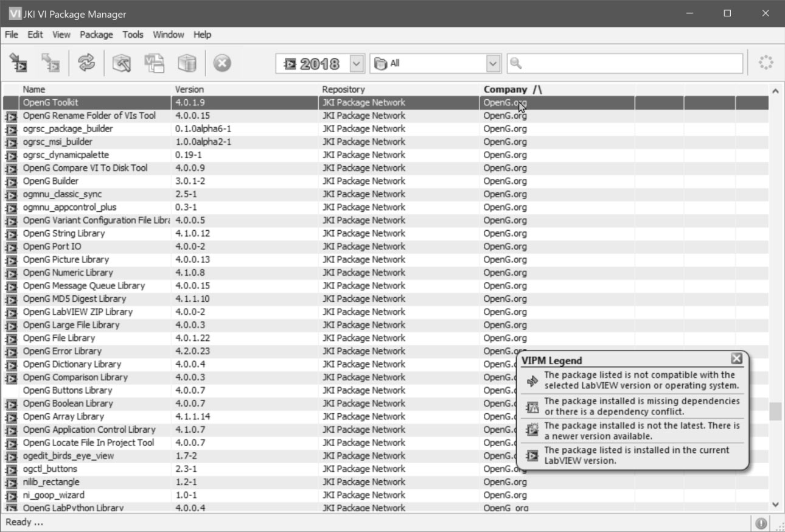The width and height of the screenshot is (785, 532).
Task: Click the vertical scrollbar thumb
Action: (775, 411)
